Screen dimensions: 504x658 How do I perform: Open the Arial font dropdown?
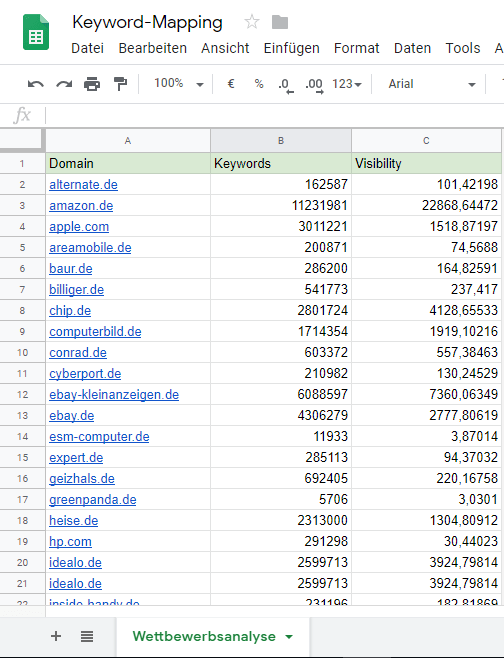[x=432, y=84]
